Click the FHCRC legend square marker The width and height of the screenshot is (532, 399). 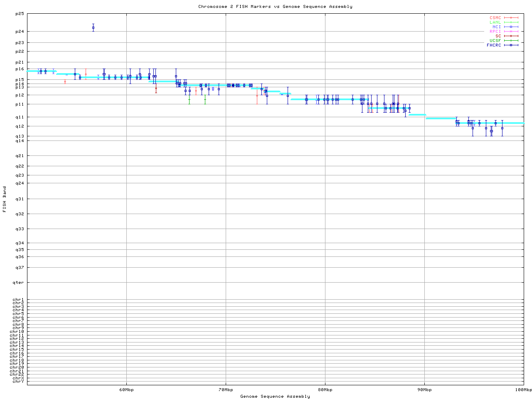click(x=511, y=45)
